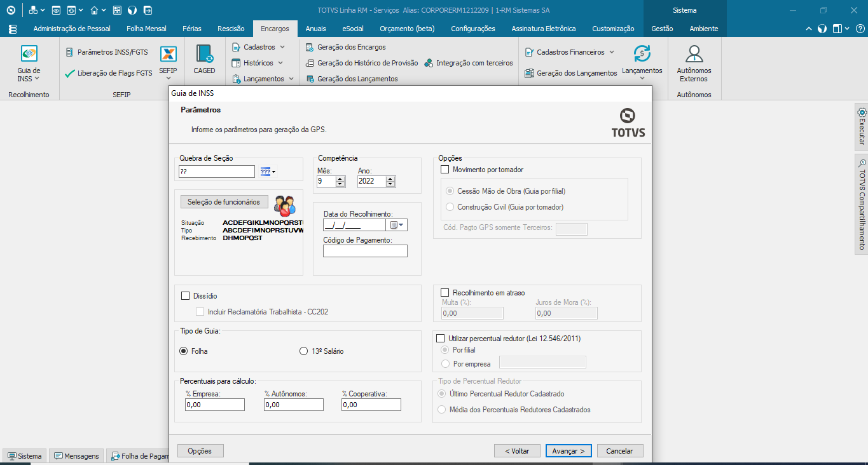
Task: Click Liberação de Flags FGTS
Action: click(109, 73)
